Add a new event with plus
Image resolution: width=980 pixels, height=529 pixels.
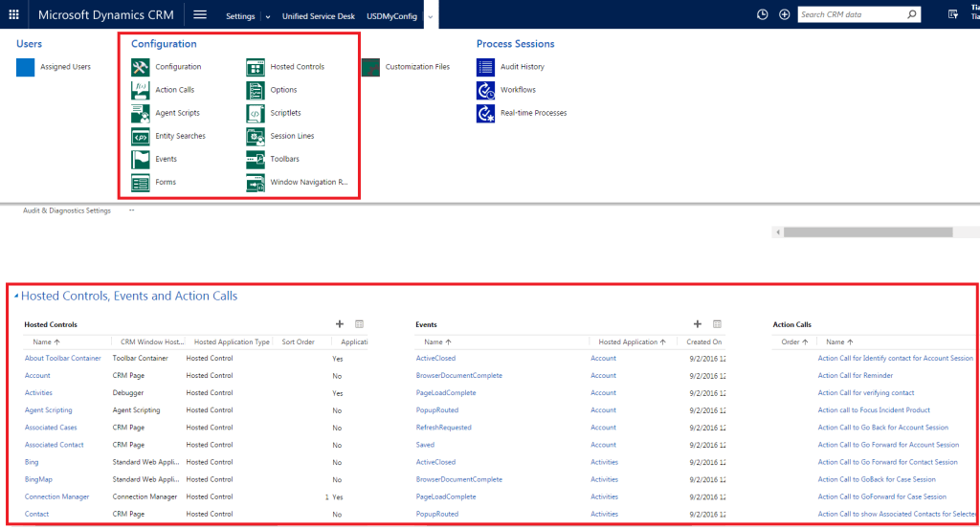pyautogui.click(x=698, y=324)
